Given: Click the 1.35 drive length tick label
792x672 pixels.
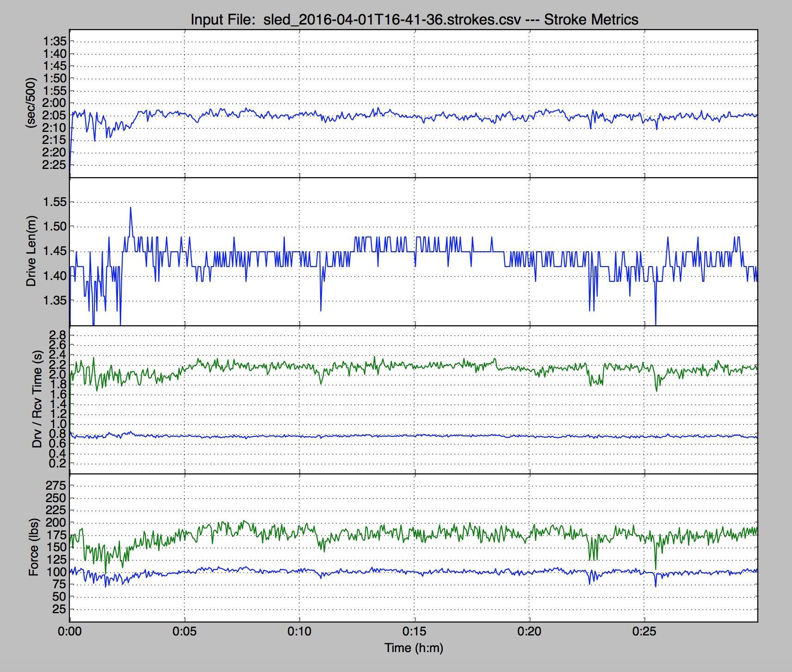Looking at the screenshot, I should 55,300.
